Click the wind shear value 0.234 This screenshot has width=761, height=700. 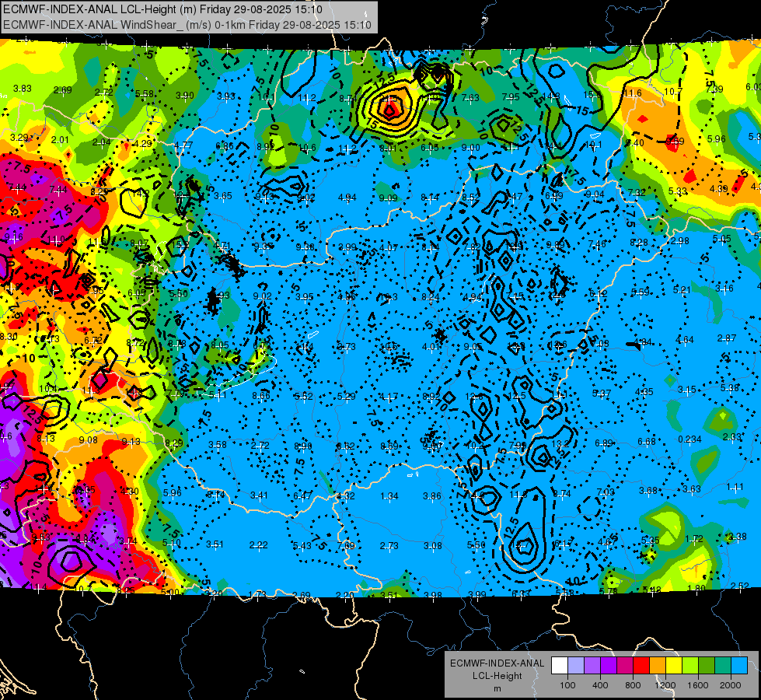(689, 439)
